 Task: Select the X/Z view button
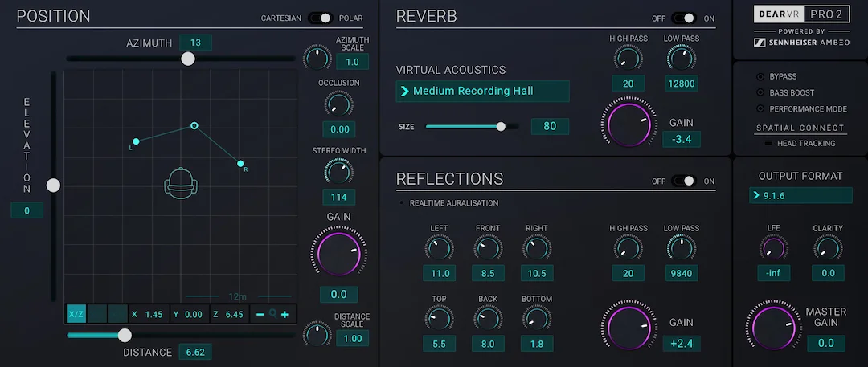coord(76,315)
